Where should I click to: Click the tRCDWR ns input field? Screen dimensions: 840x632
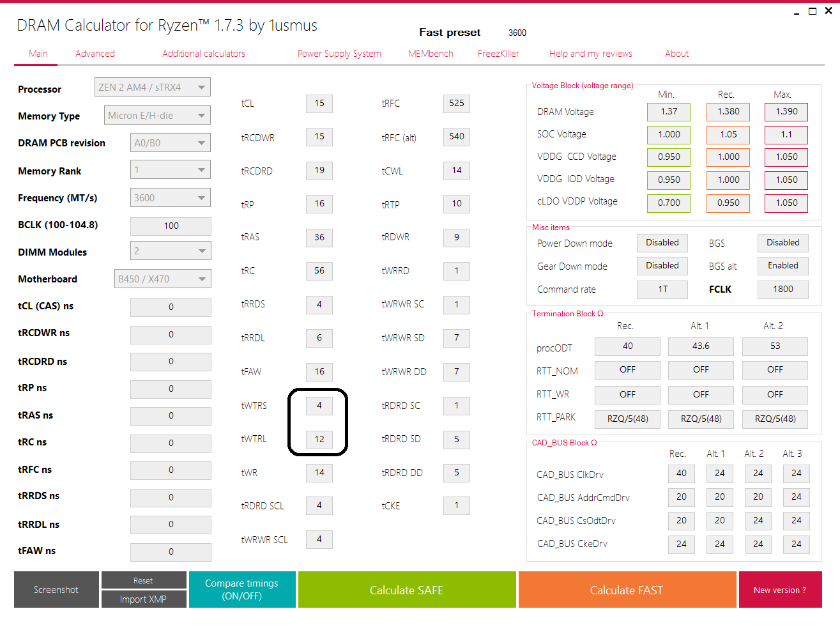(171, 335)
